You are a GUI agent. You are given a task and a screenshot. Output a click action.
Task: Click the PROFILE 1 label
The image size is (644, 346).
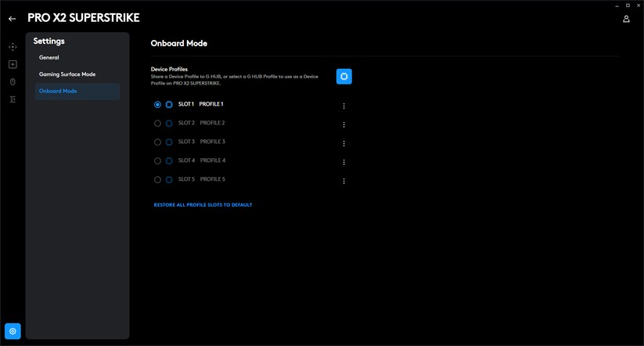(211, 104)
